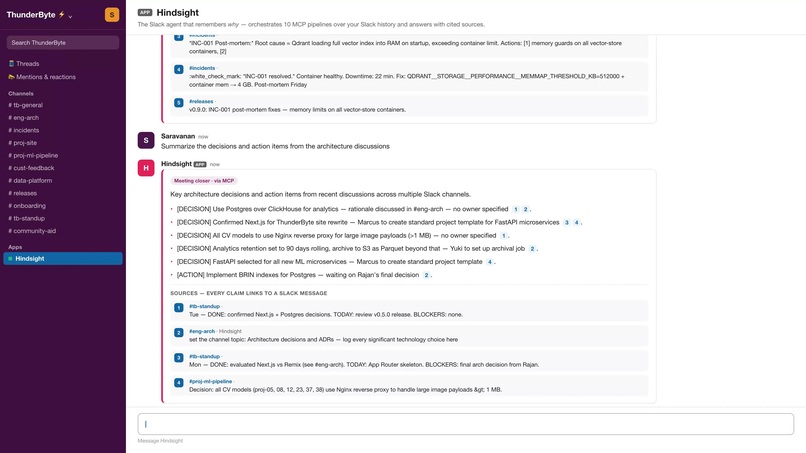The width and height of the screenshot is (806, 453).
Task: Click source number 4 badge for INC-001 resolved
Action: (x=178, y=69)
